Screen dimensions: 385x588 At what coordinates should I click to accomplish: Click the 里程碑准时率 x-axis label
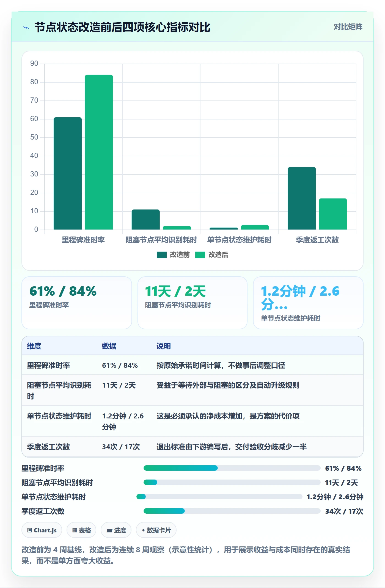[83, 240]
